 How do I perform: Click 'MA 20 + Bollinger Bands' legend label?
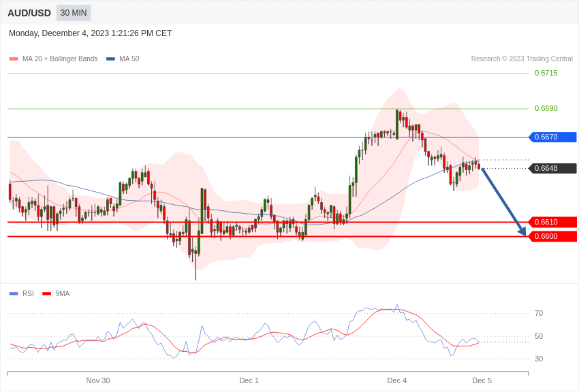[60, 59]
